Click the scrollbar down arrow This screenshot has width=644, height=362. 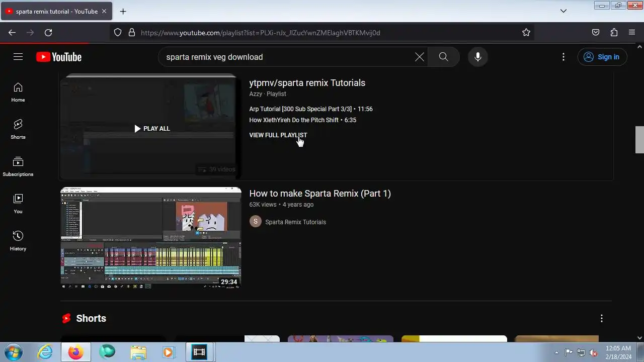(x=639, y=338)
